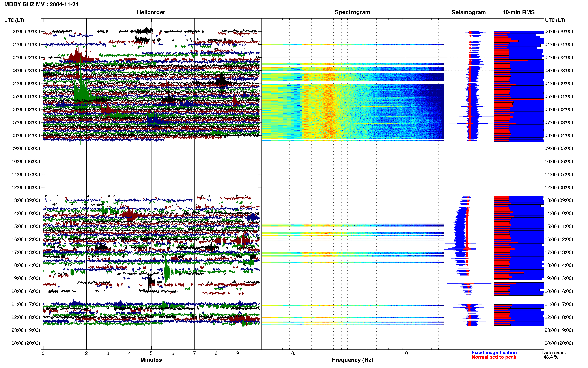This screenshot has height=368, width=588.
Task: Click the 'Normalised to peak' legend text
Action: click(x=494, y=357)
